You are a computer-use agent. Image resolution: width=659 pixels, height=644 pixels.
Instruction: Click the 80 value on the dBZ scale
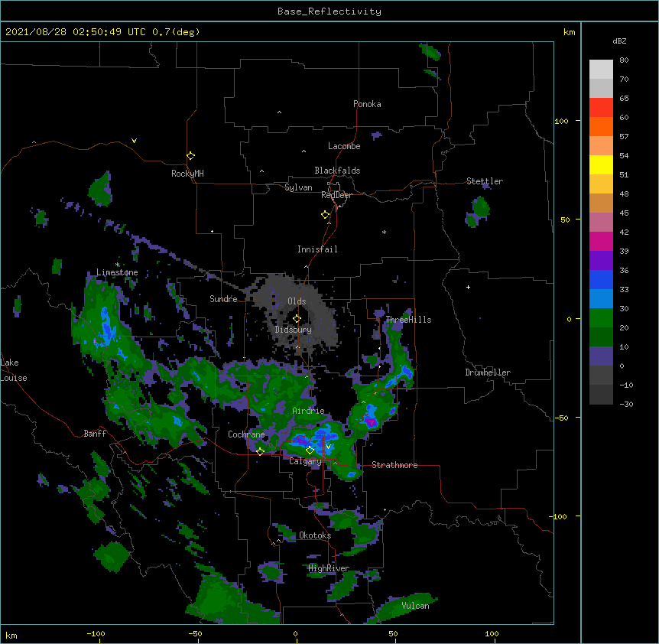pyautogui.click(x=624, y=60)
